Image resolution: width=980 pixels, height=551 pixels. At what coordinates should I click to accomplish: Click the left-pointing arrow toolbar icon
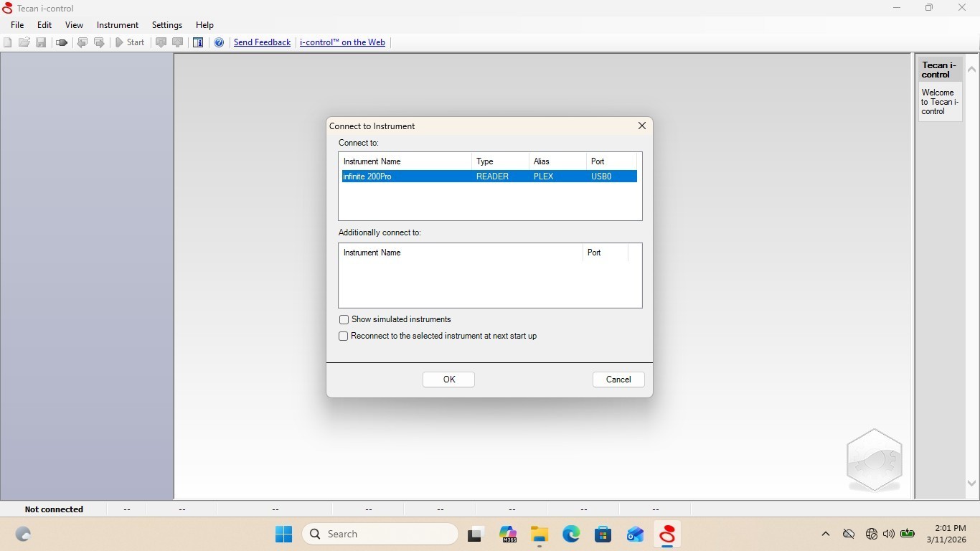pyautogui.click(x=83, y=42)
